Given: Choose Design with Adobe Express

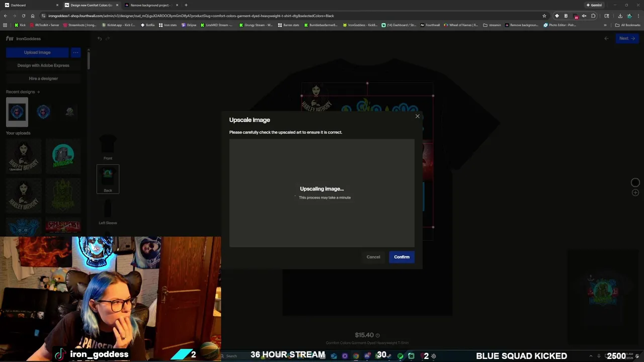Looking at the screenshot, I should coord(43,65).
